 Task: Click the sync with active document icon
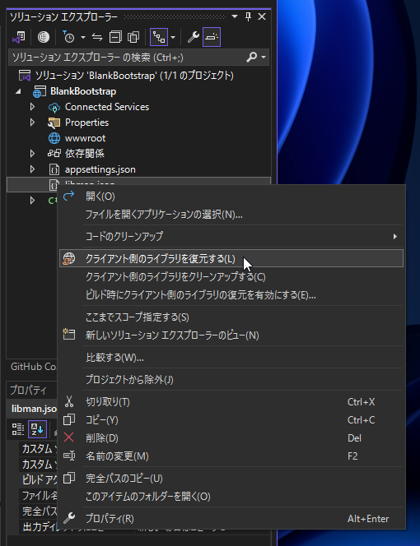(97, 37)
